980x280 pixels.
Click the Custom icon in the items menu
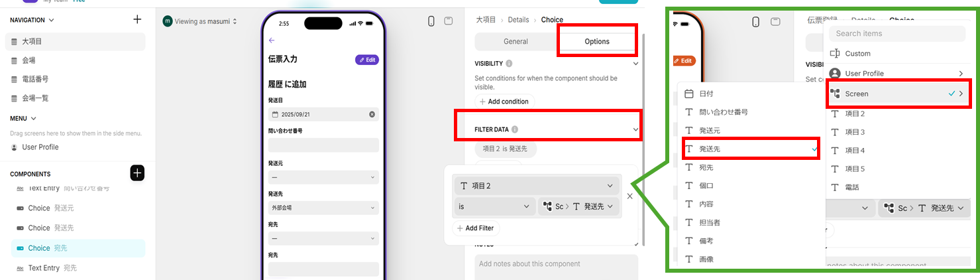[x=835, y=53]
